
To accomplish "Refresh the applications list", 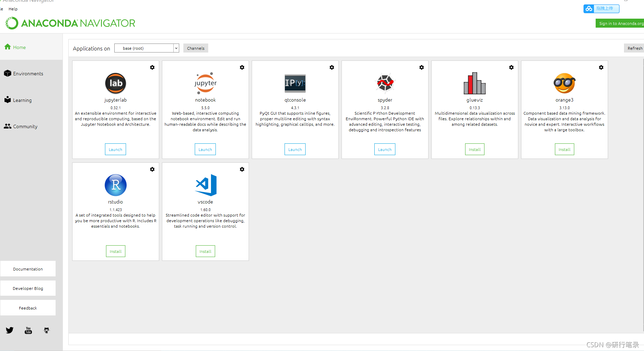I will click(x=634, y=48).
